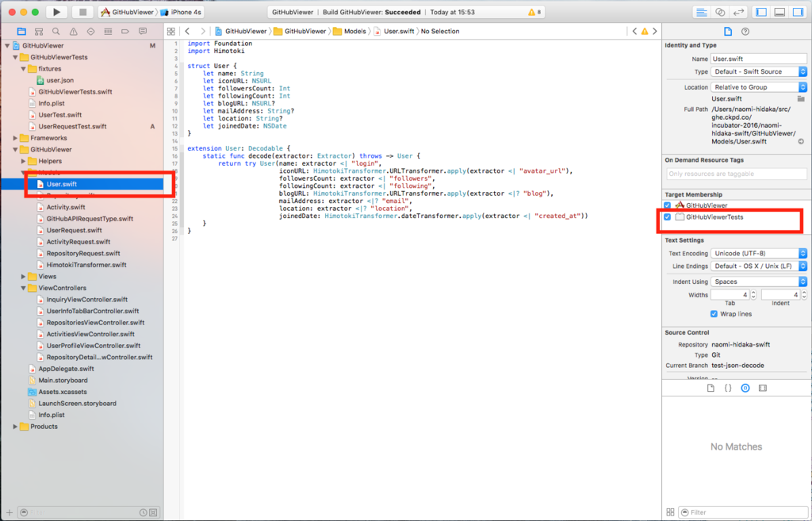Switch to Version editor

738,12
